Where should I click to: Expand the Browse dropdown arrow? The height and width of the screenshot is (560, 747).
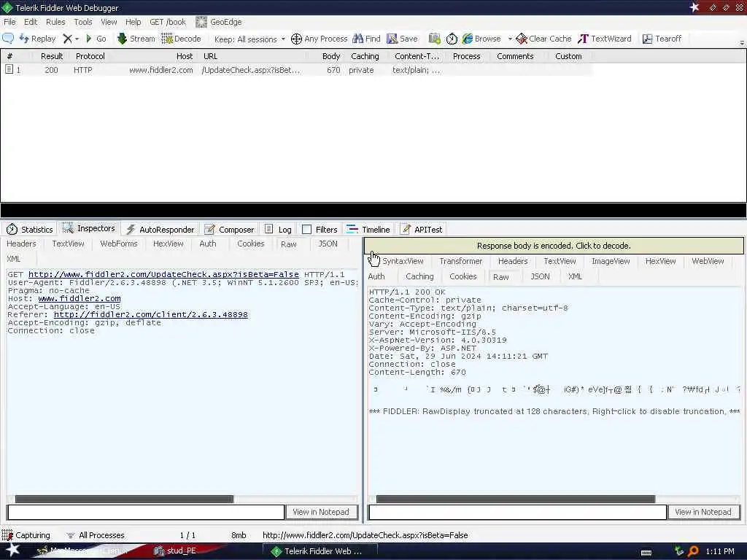510,39
